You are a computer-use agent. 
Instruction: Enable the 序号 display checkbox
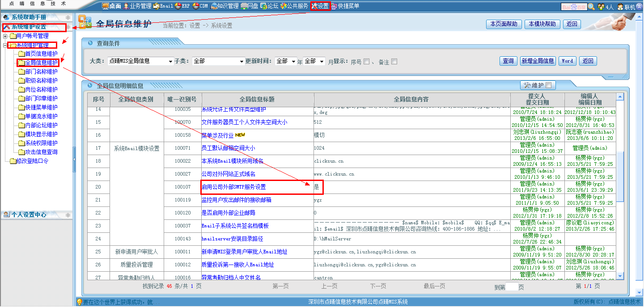pyautogui.click(x=366, y=62)
